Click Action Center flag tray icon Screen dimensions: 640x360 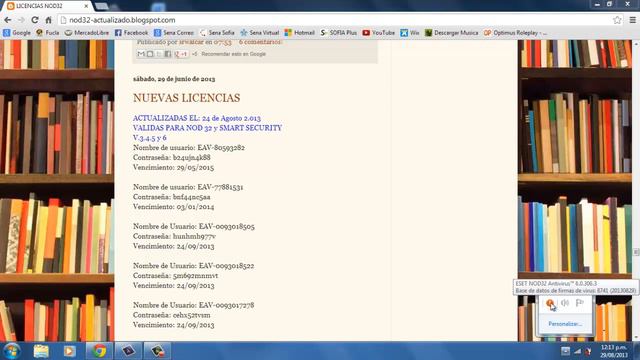580,303
